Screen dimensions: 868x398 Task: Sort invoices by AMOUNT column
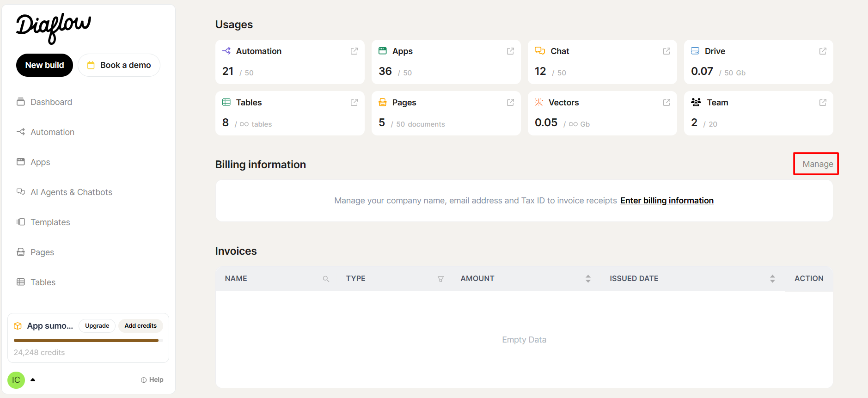[588, 279]
